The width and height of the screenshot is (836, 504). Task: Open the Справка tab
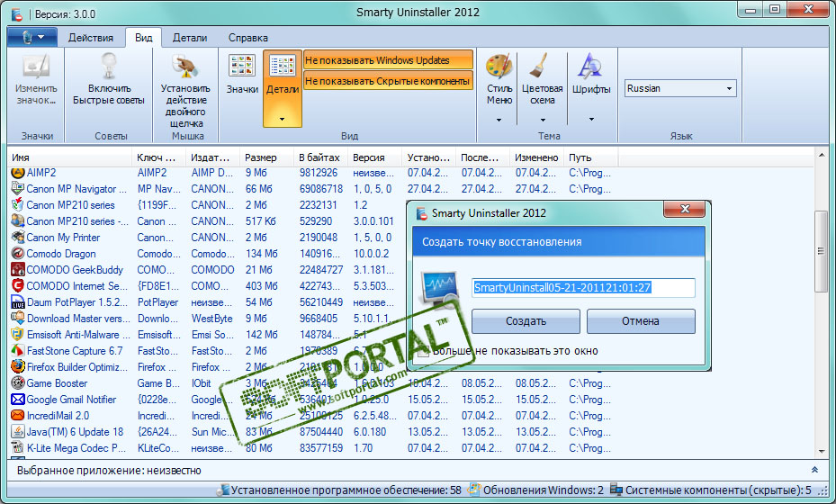(248, 38)
